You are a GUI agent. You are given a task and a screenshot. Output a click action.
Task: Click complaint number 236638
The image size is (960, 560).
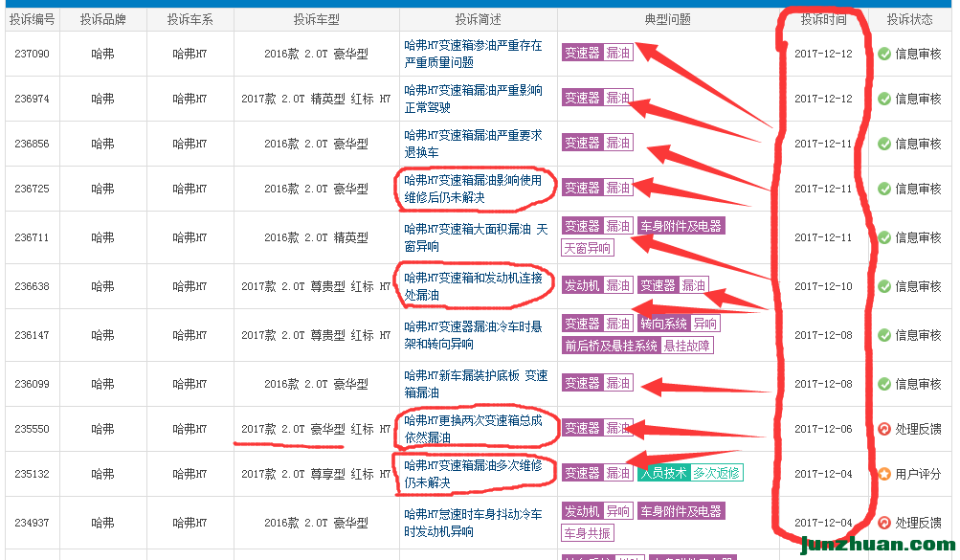[x=32, y=286]
